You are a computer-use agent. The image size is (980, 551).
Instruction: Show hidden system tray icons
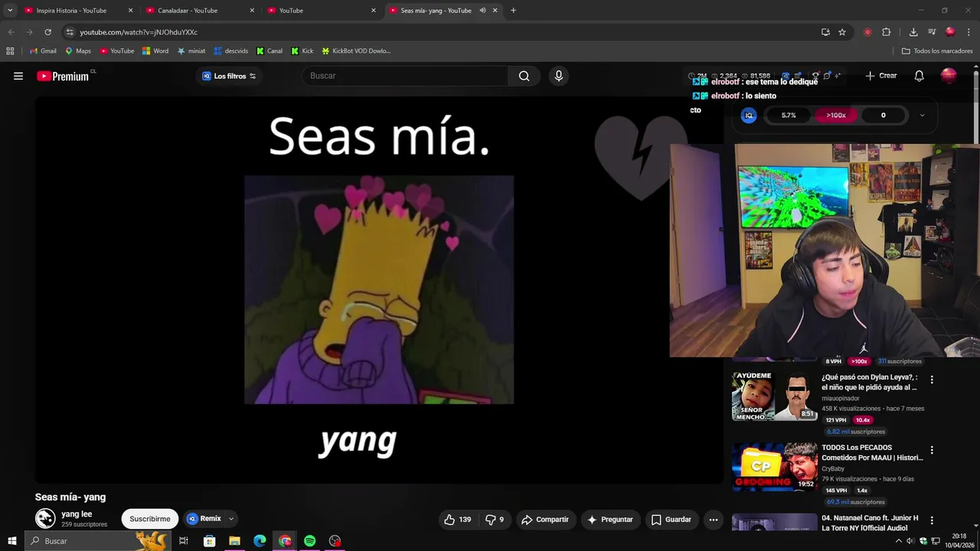tap(899, 541)
